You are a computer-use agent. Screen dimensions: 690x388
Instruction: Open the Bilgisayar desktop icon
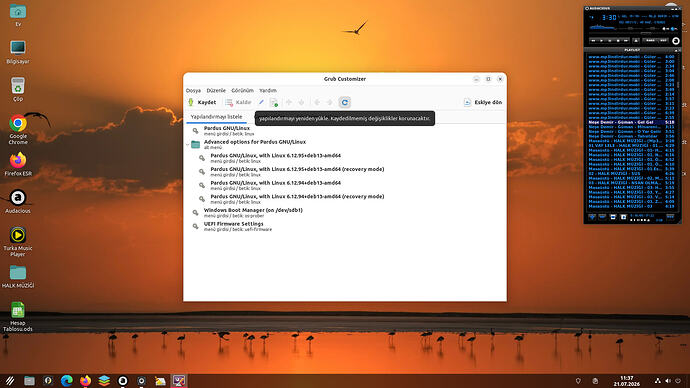18,52
